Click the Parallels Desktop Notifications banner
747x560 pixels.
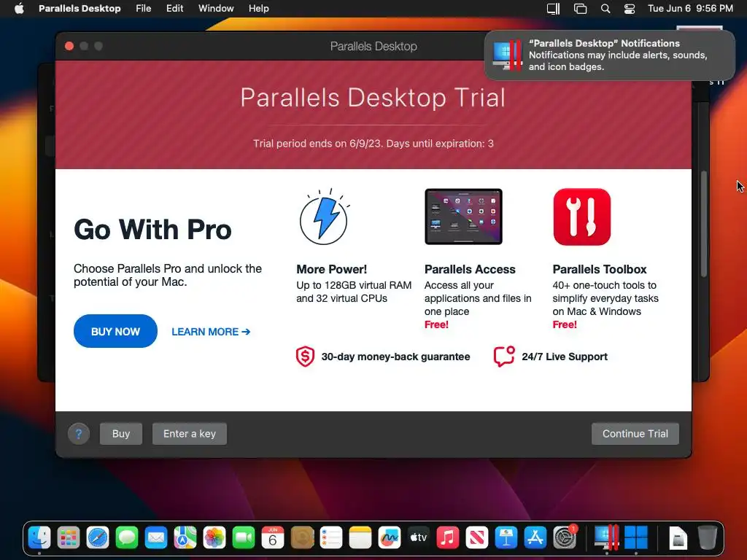coord(609,55)
